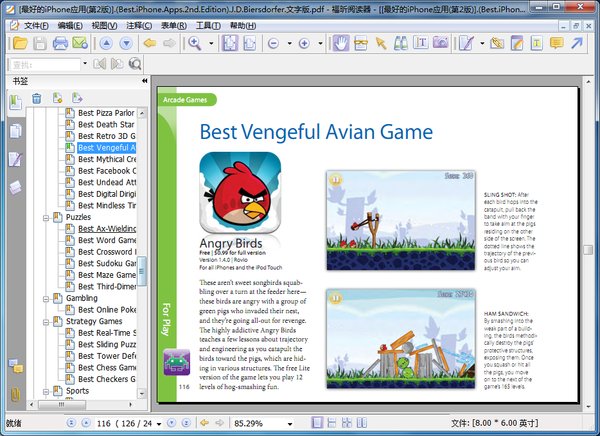Select the Hand tool
Screen dimensions: 600x436
tap(341, 43)
